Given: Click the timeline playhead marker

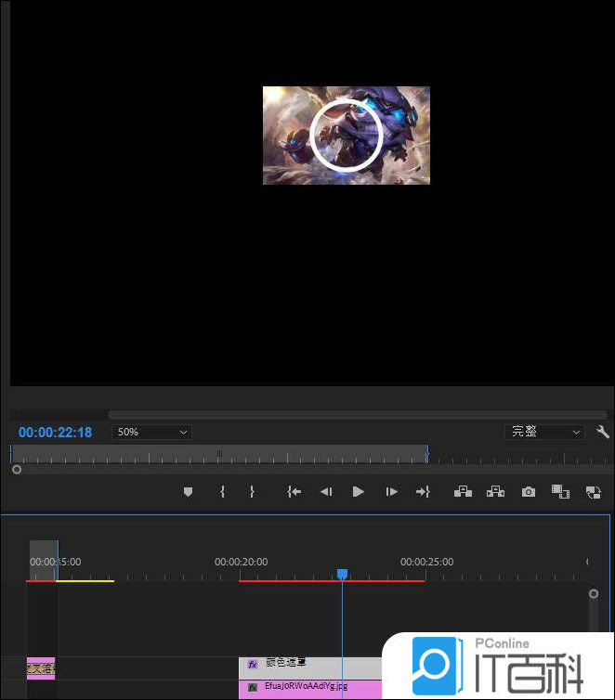Looking at the screenshot, I should tap(342, 574).
